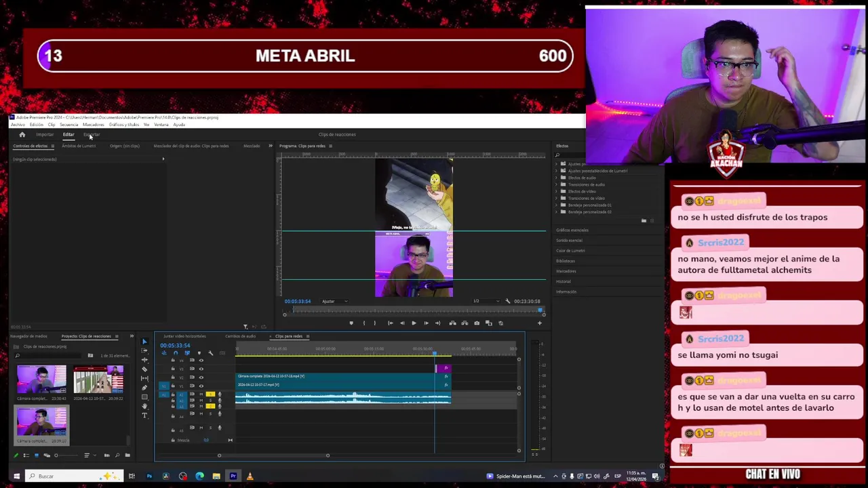Click the Importar workspace button
This screenshot has height=488, width=868.
click(45, 135)
